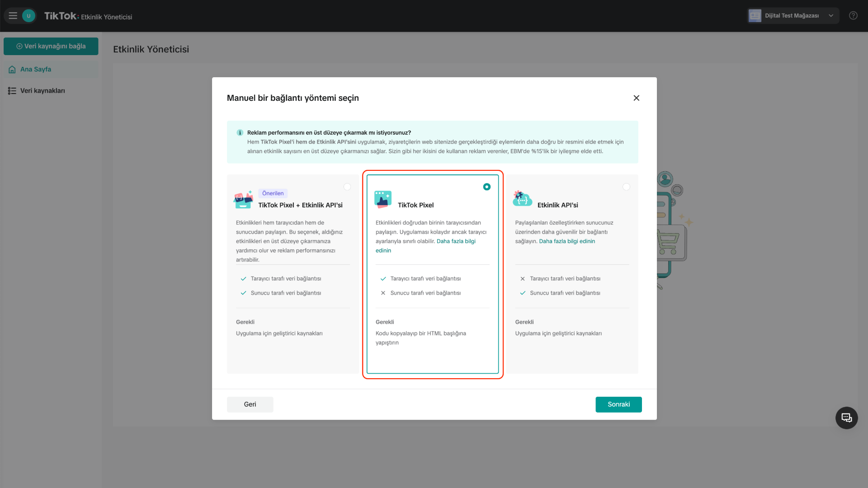Click the TikTok Pixel + Etkinlik API'si card icon
This screenshot has width=868, height=488.
point(243,199)
